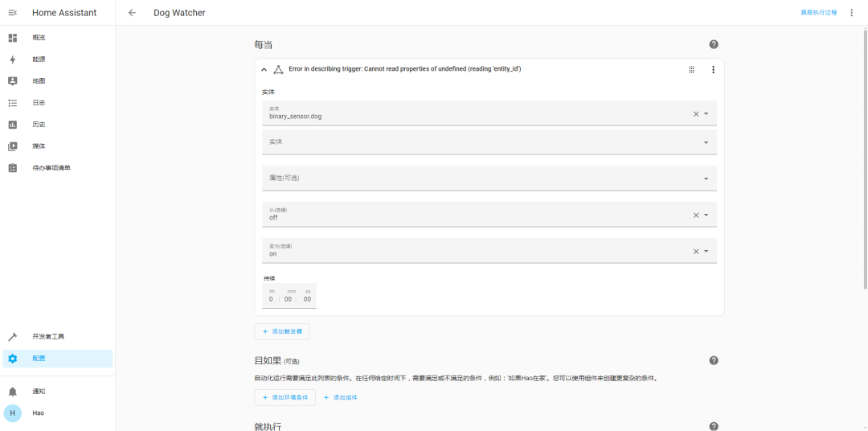Click the 'Error in describing trigger' header text

coord(405,69)
